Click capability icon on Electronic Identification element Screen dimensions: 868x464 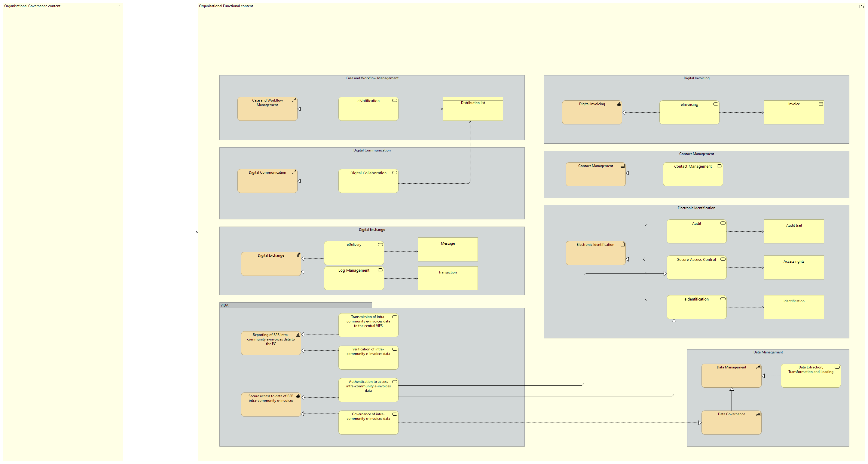point(622,245)
